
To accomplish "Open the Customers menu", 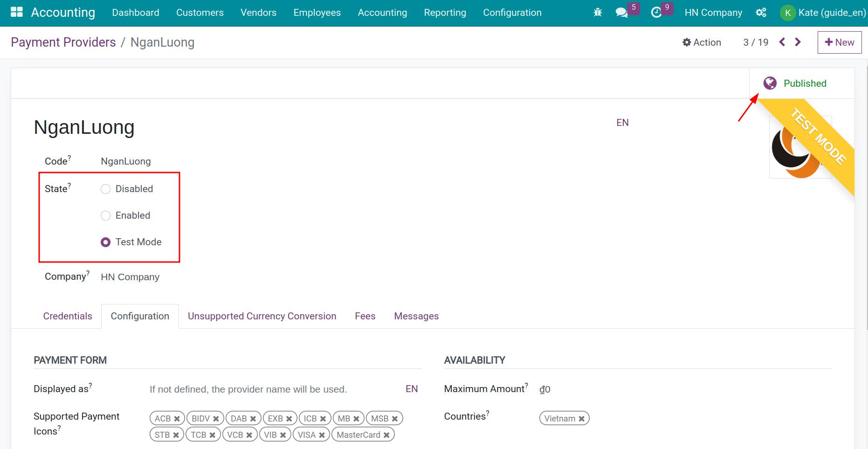I will 200,13.
